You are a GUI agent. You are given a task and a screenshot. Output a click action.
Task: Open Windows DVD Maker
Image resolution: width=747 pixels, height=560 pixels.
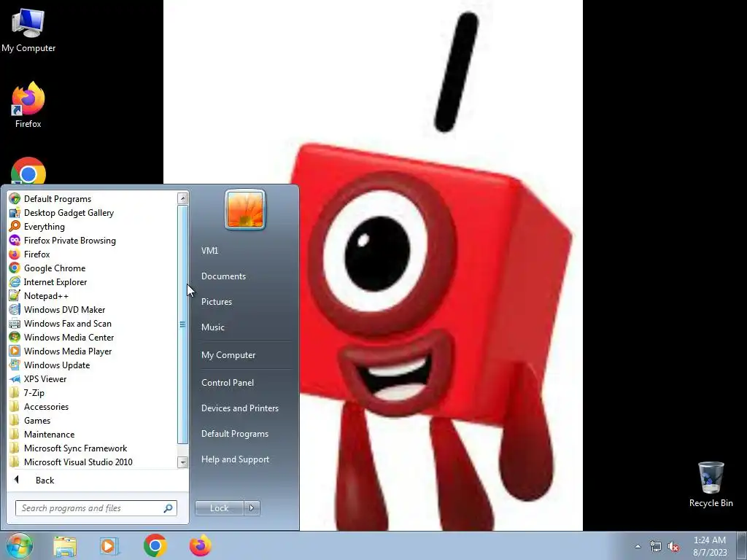(x=93, y=309)
